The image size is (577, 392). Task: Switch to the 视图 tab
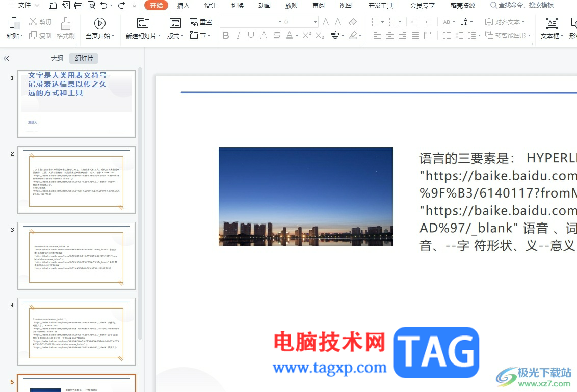[345, 6]
